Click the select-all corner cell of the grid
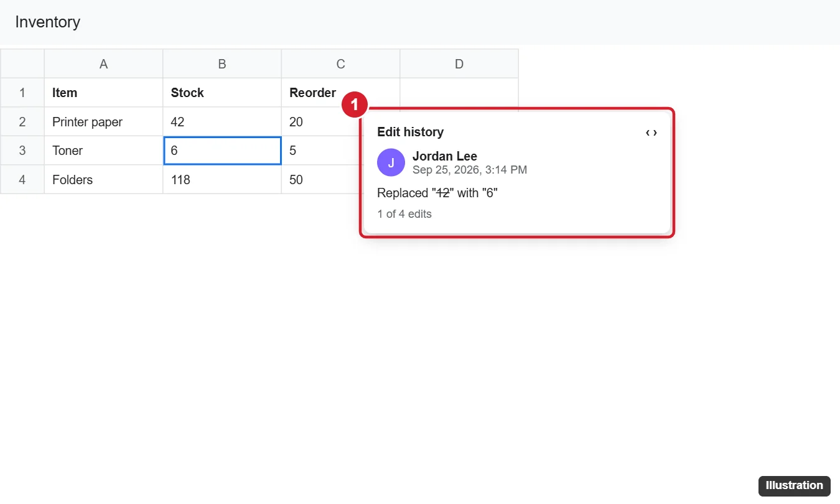The height and width of the screenshot is (504, 840). click(x=22, y=64)
